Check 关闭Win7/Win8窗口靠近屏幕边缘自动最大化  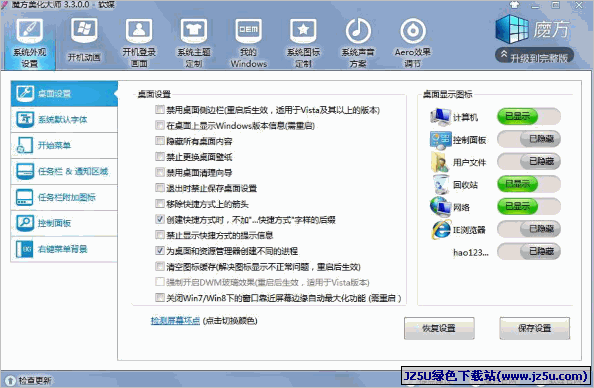click(159, 297)
